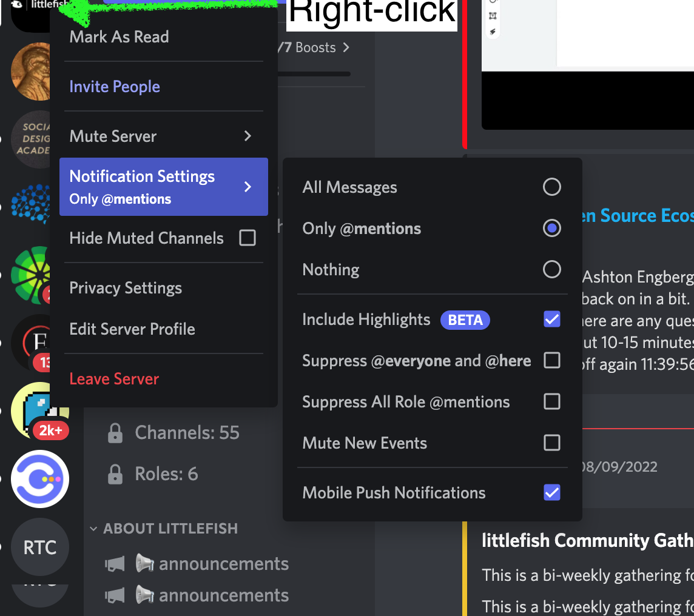Choose Mark As Read from the menu

120,37
